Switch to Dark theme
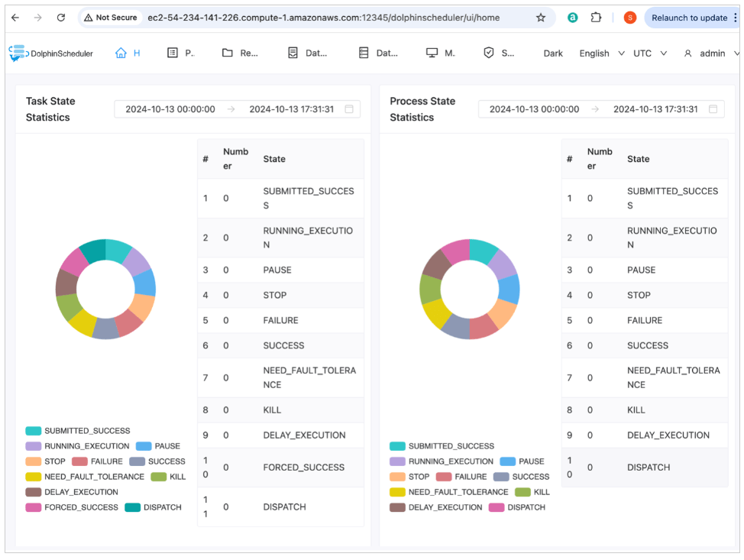The height and width of the screenshot is (560, 744). tap(553, 53)
